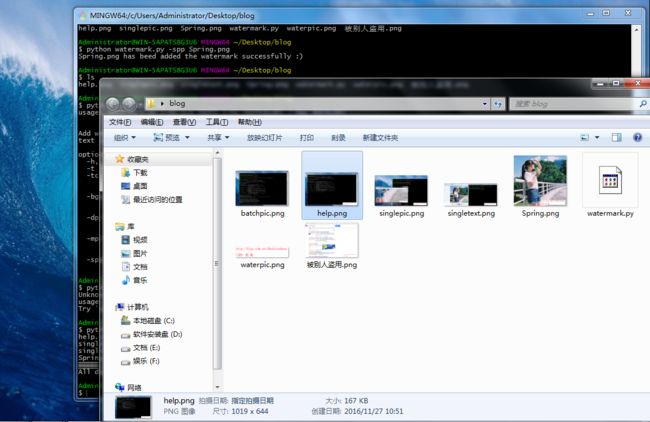
Task: Click help.png preview thumbnail in details pane
Action: [133, 407]
